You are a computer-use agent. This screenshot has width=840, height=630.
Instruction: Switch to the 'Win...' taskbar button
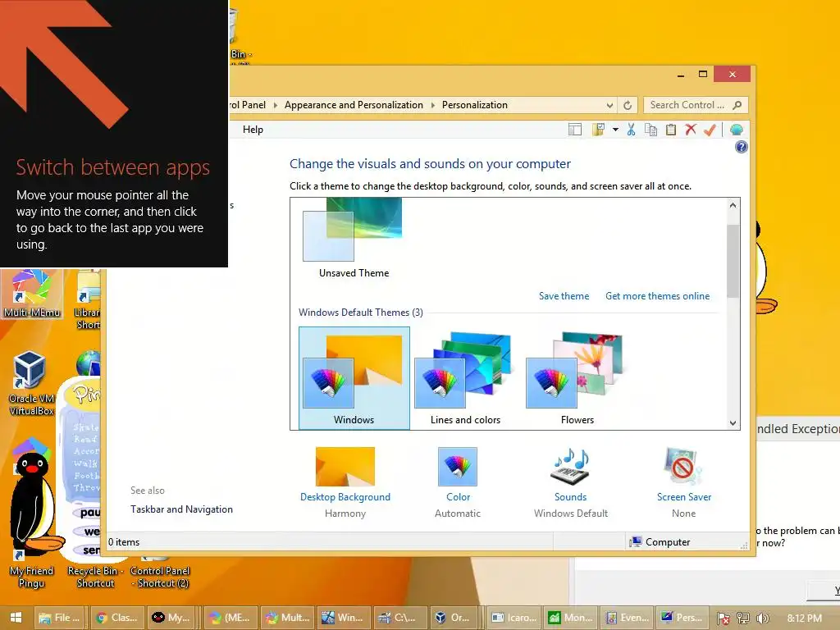click(x=343, y=618)
